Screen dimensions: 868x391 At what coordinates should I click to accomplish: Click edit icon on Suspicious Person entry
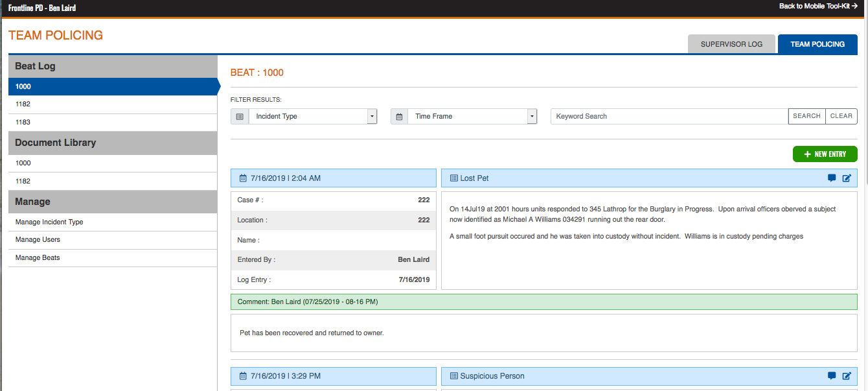point(847,376)
